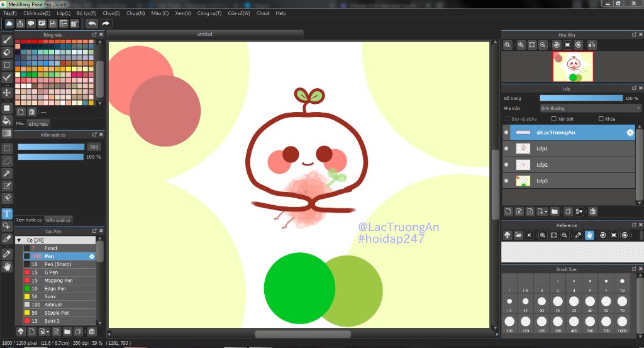Select the Gradient tool
This screenshot has width=644, height=348.
[x=6, y=133]
